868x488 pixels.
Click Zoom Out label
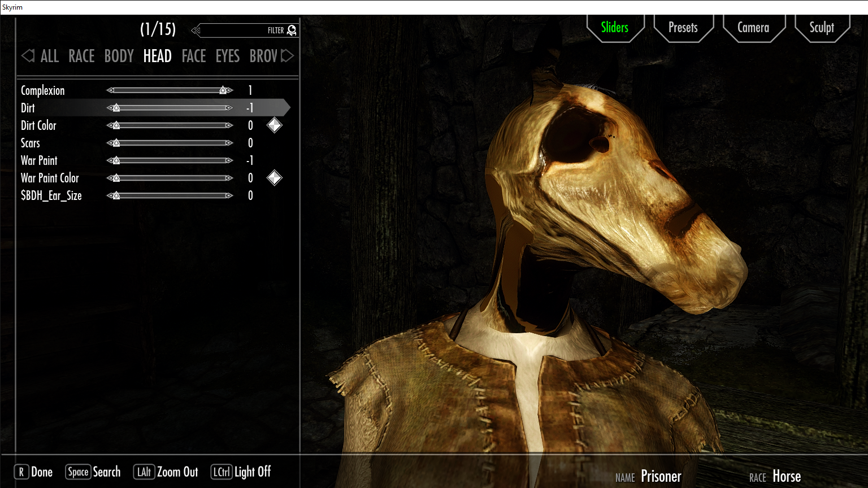pyautogui.click(x=177, y=472)
